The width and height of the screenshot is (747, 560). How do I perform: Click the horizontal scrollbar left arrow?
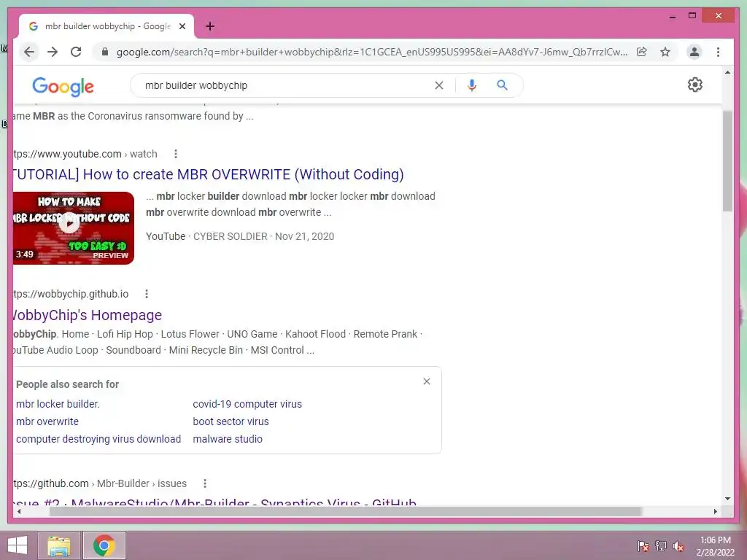[18, 511]
